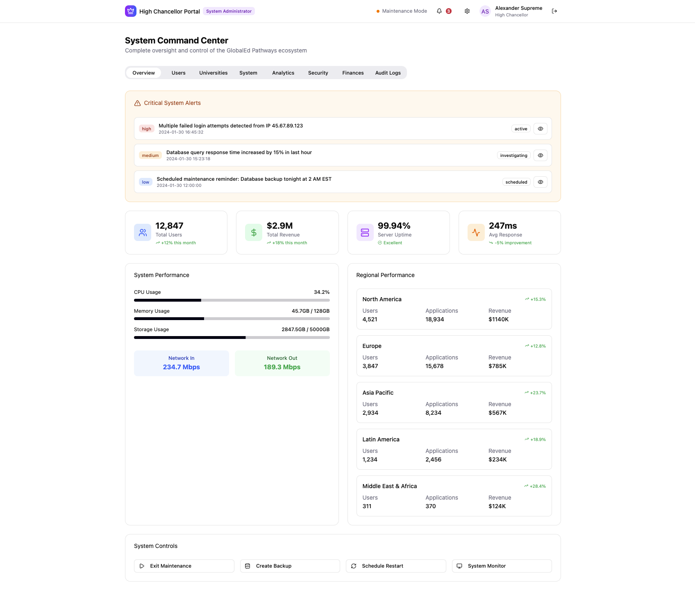Click the logout arrow icon
The width and height of the screenshot is (695, 616).
(x=554, y=11)
